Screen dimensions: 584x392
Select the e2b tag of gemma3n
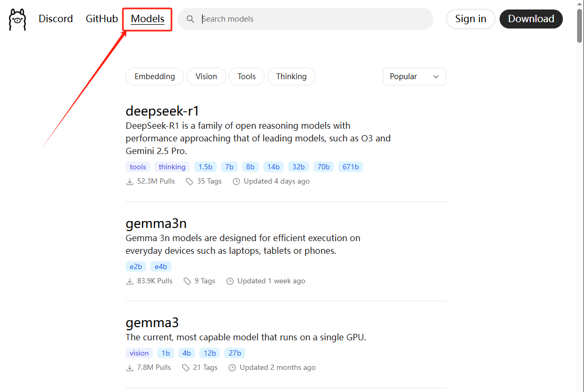pyautogui.click(x=136, y=267)
